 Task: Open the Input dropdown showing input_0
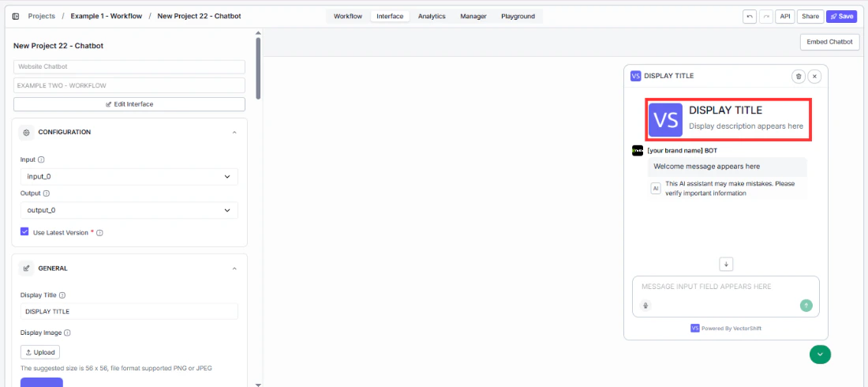click(129, 176)
